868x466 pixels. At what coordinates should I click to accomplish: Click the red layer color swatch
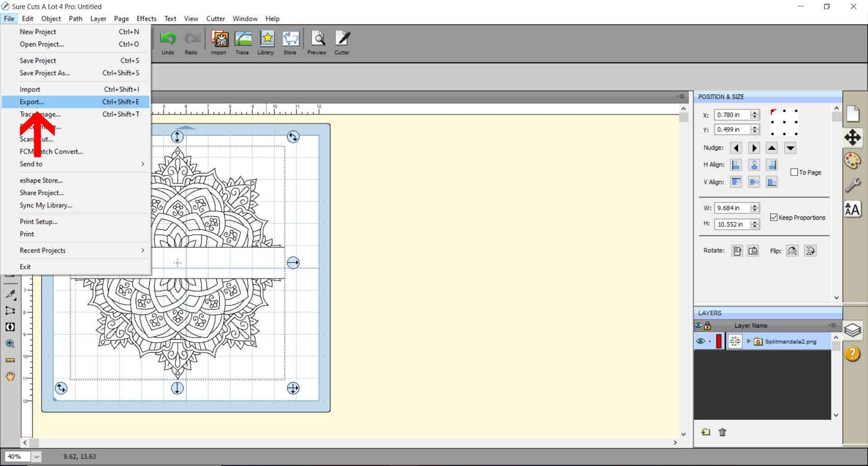tap(719, 341)
